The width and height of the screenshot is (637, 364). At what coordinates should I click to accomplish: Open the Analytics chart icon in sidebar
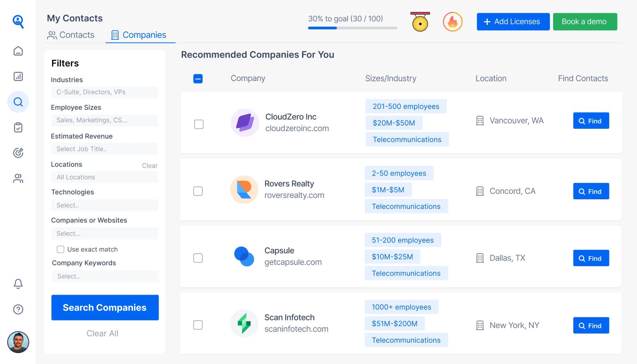point(18,76)
